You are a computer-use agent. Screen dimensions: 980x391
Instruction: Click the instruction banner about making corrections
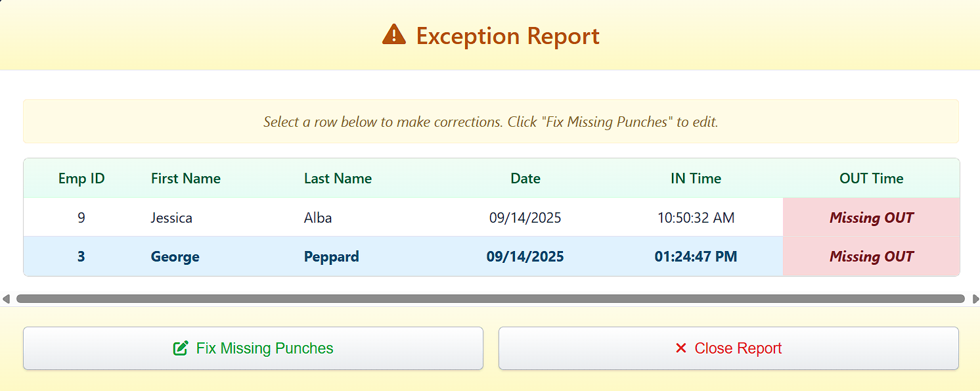pos(490,122)
